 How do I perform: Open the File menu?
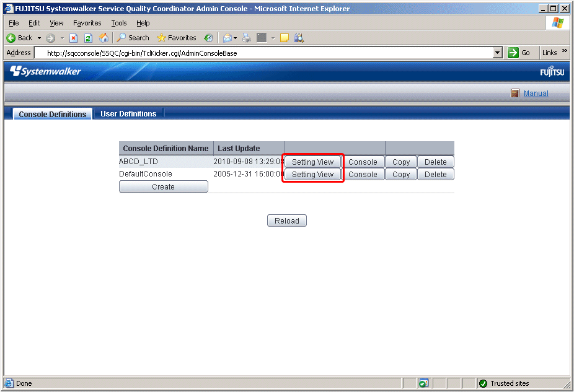pos(14,23)
